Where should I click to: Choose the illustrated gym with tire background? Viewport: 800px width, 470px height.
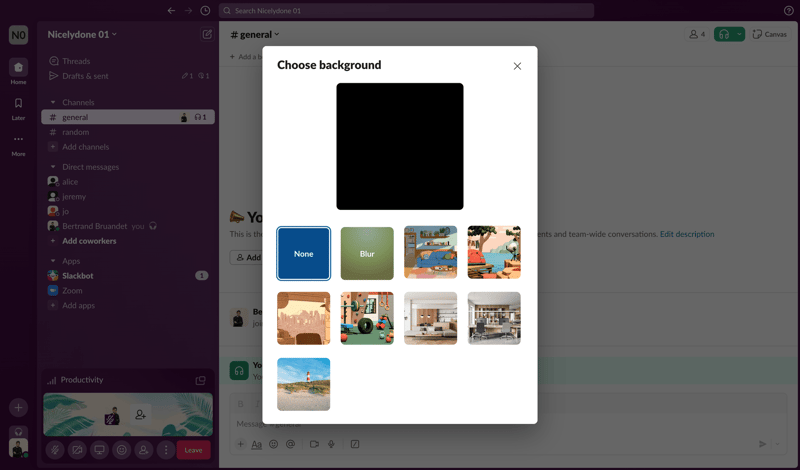[367, 318]
